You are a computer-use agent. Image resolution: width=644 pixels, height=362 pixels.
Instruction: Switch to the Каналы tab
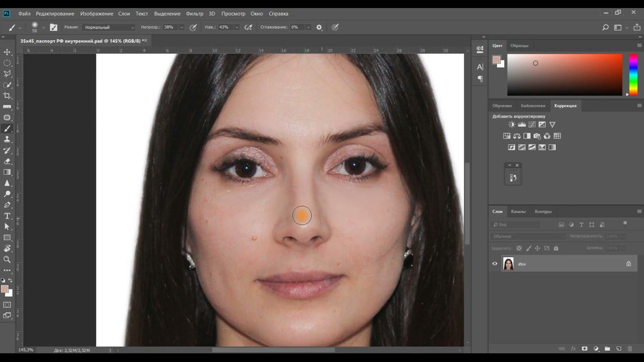518,211
